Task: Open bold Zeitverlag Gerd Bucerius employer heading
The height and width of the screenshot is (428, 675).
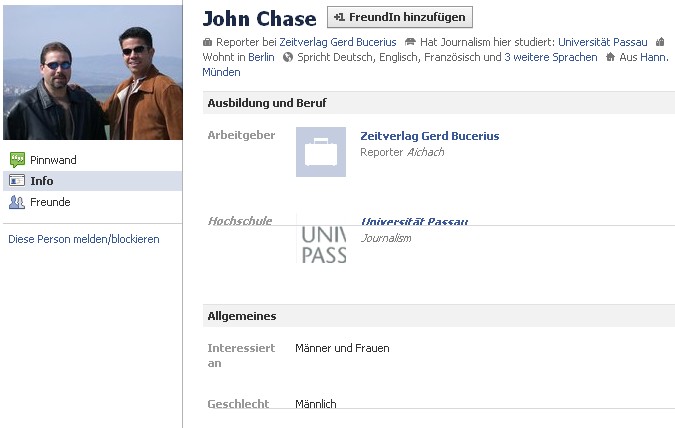Action: coord(430,136)
